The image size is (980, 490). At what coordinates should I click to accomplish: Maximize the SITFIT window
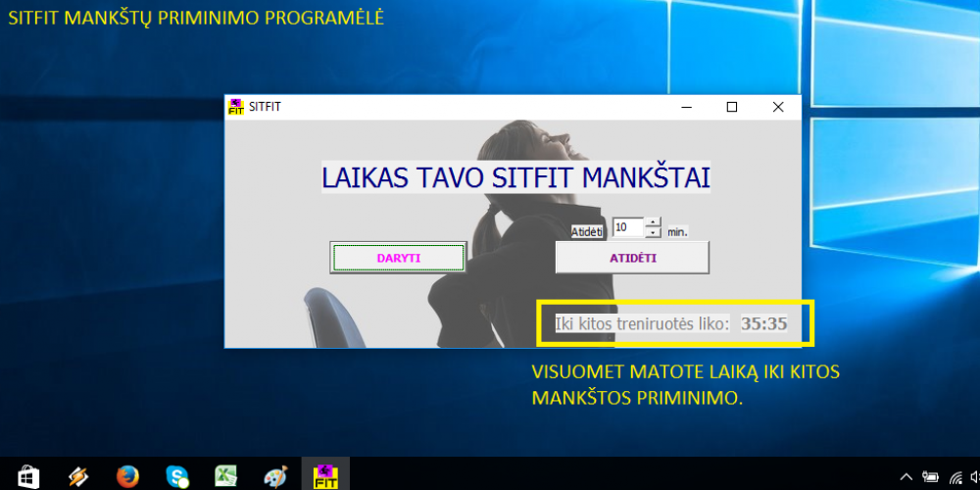(x=732, y=107)
